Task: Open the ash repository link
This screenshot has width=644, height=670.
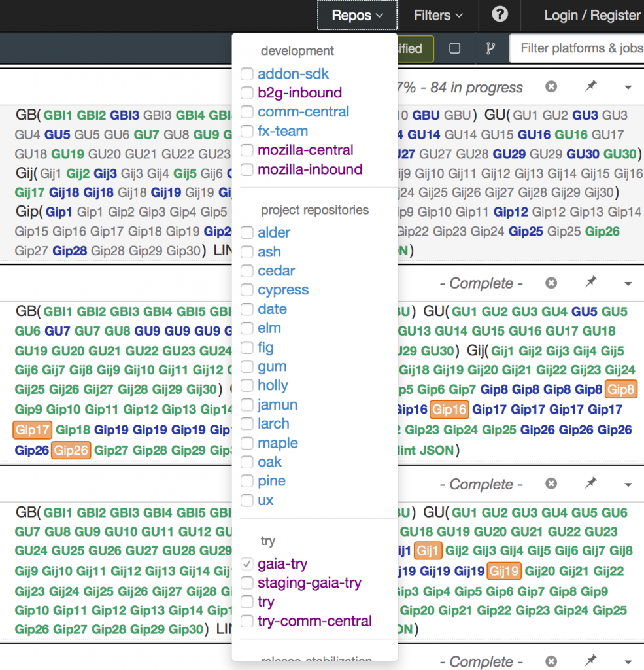Action: 269,252
